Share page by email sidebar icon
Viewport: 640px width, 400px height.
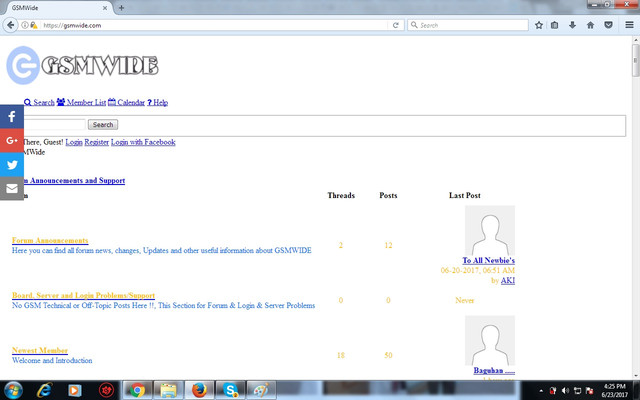(x=12, y=188)
